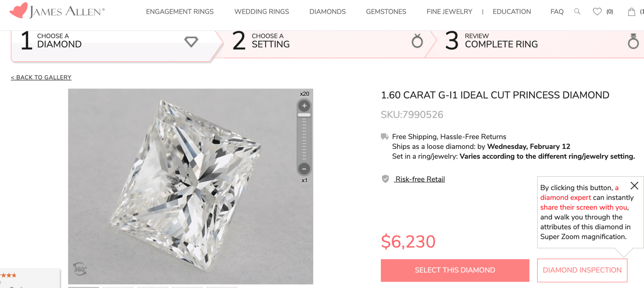Click the ring icon on step 2
644x288 pixels.
click(417, 41)
